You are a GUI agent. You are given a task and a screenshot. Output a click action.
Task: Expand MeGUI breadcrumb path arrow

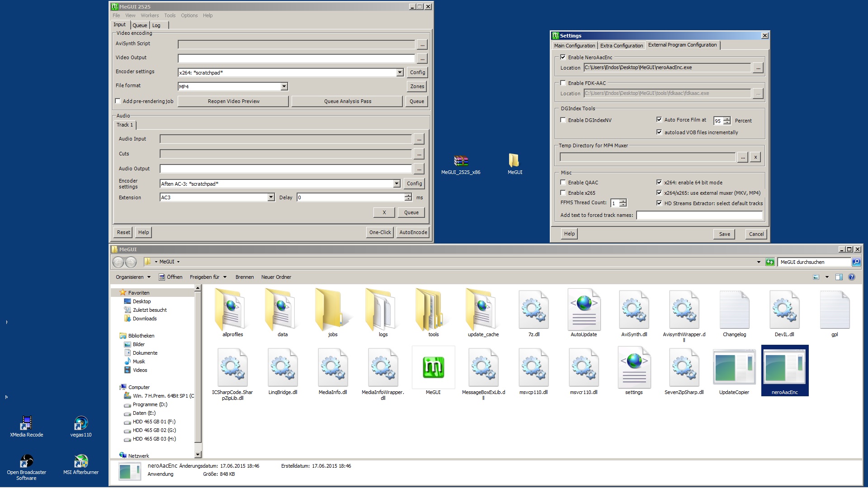coord(178,262)
